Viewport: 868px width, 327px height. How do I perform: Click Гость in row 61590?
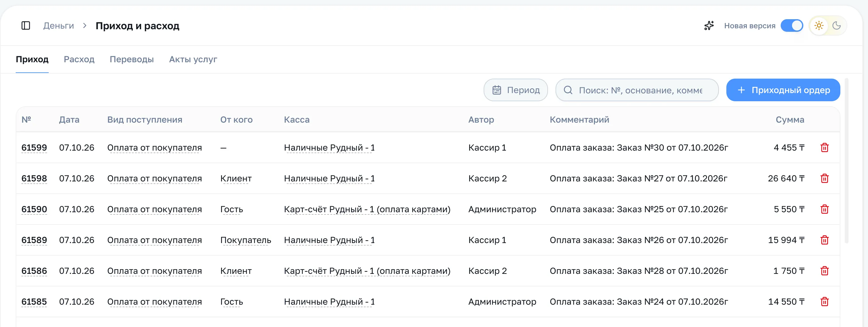(231, 209)
